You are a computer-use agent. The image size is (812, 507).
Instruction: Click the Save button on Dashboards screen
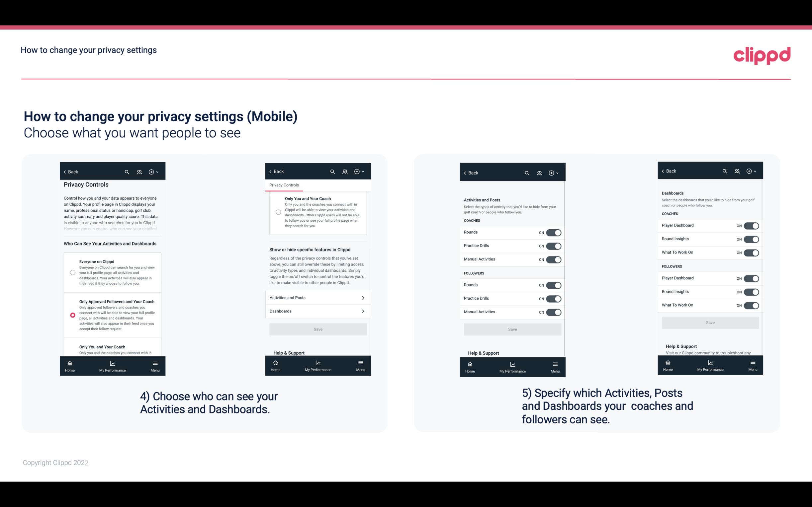[710, 323]
